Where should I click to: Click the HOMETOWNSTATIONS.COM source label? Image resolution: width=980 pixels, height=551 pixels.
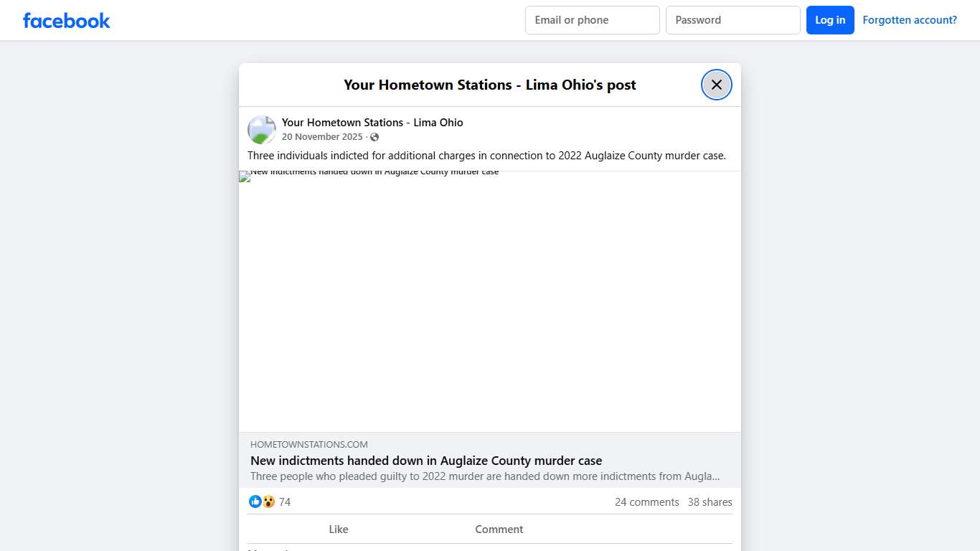(x=309, y=445)
